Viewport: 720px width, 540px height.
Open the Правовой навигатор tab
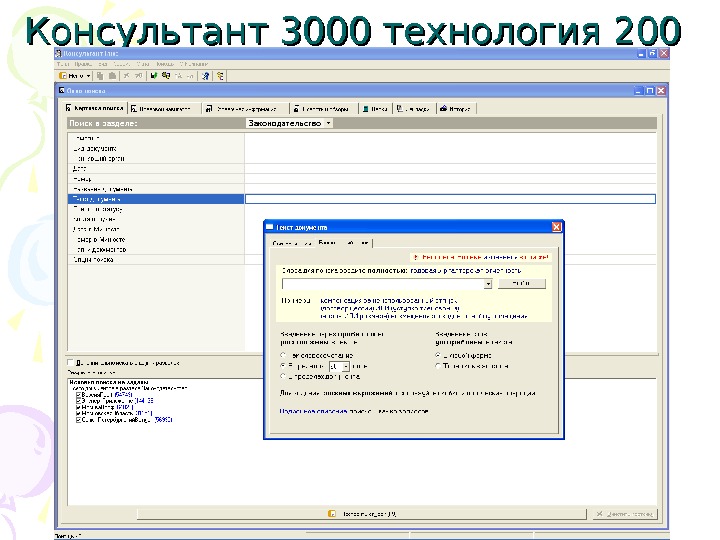[x=165, y=109]
